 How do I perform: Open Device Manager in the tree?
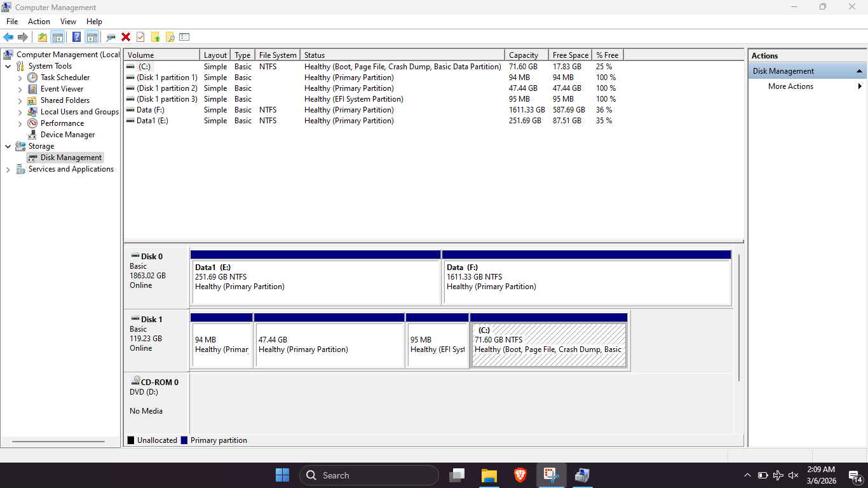point(67,135)
